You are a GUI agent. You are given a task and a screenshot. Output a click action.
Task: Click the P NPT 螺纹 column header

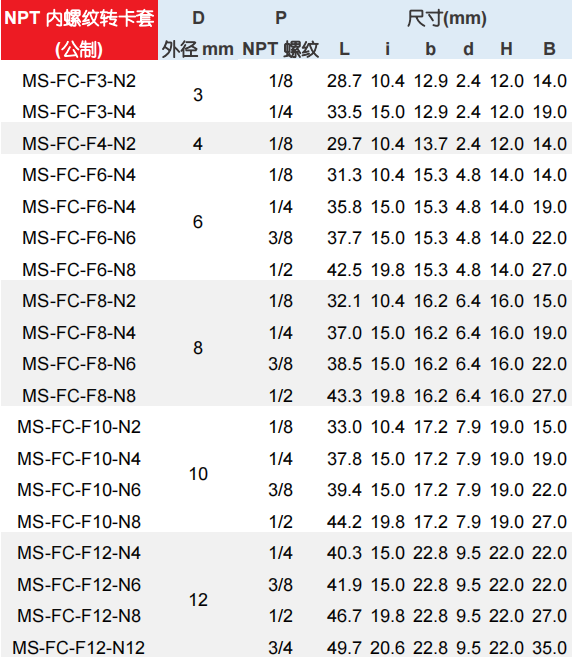point(281,34)
